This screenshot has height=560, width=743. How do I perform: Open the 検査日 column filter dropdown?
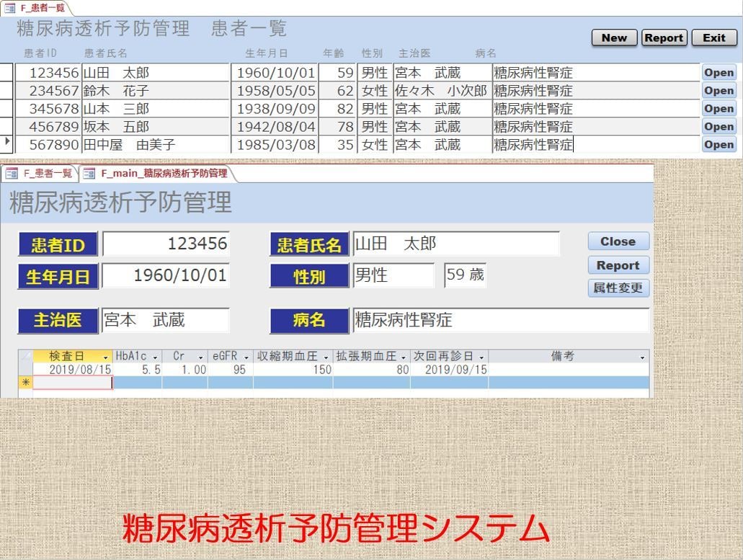point(106,357)
